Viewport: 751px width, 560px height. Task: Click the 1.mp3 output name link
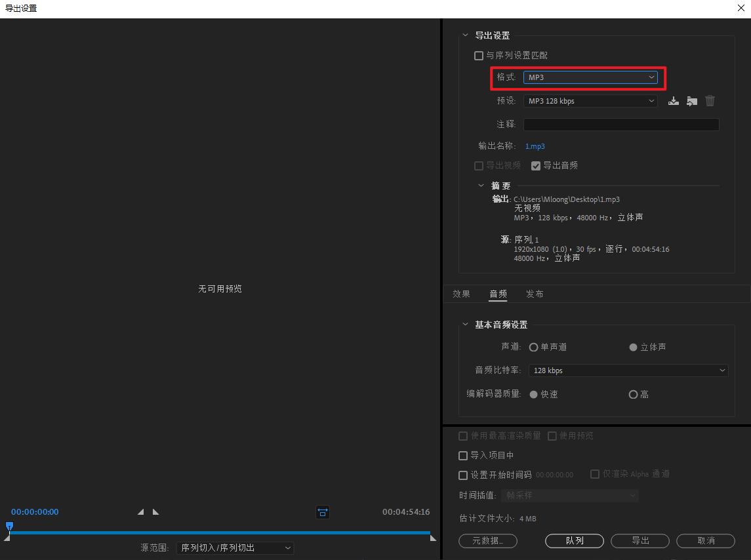[x=535, y=146]
